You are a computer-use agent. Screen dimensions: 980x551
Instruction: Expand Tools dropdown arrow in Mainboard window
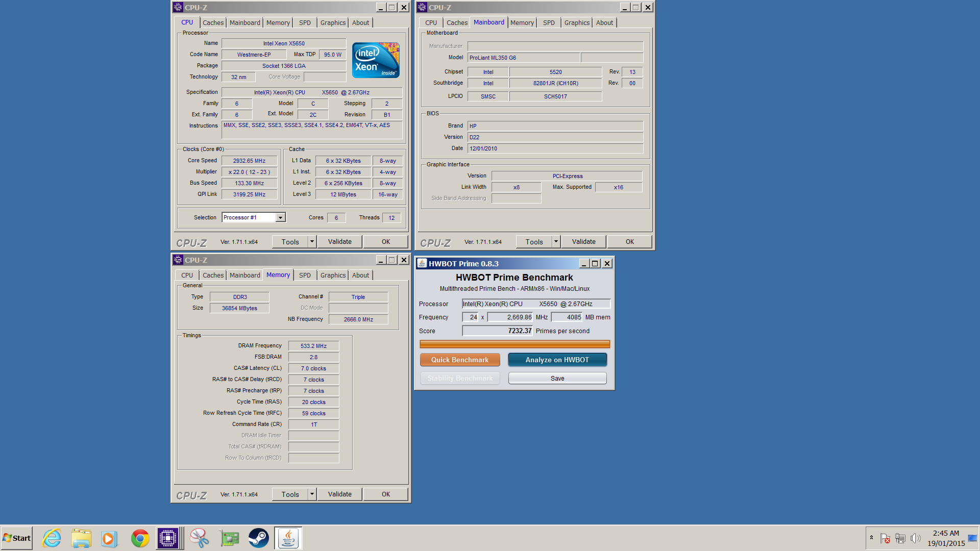click(x=556, y=242)
